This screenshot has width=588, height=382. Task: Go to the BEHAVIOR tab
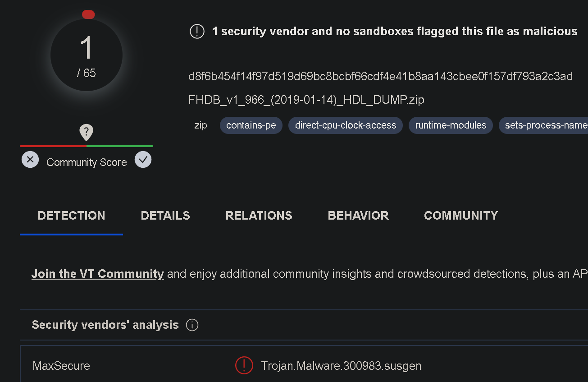[x=358, y=216]
